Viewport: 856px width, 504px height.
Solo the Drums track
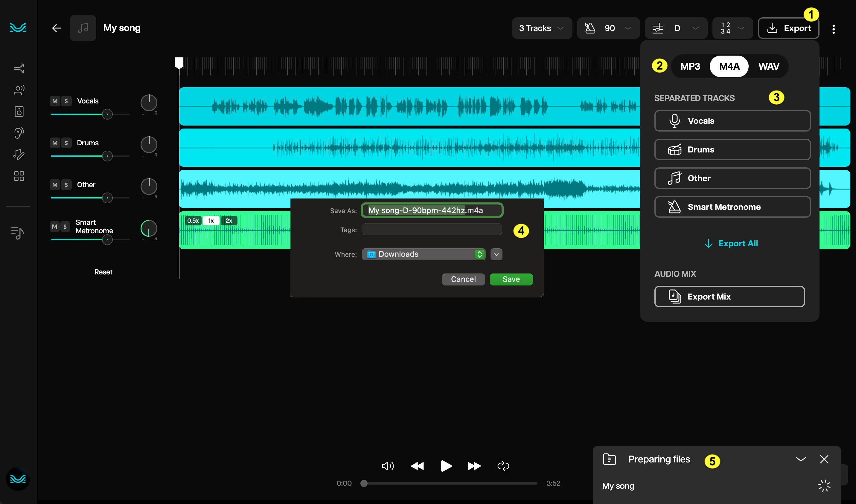(x=66, y=143)
